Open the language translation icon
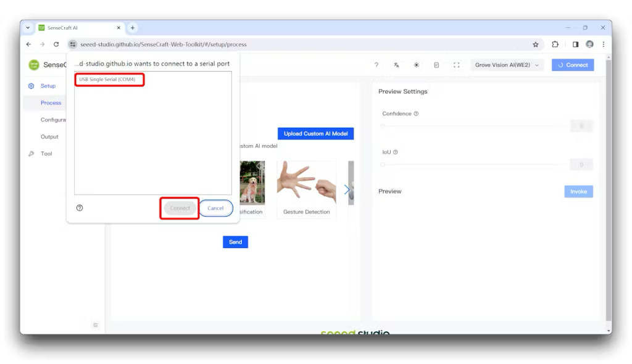The height and width of the screenshot is (364, 632). pyautogui.click(x=396, y=65)
